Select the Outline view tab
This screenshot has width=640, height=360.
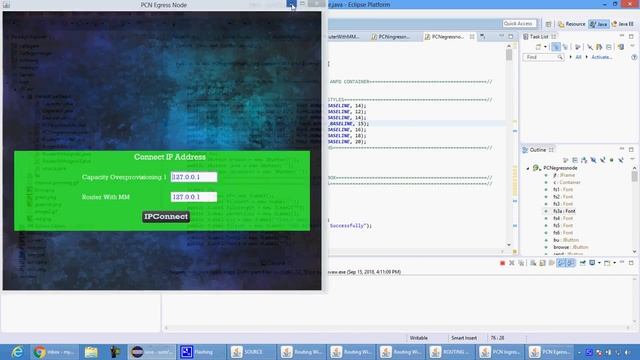538,150
